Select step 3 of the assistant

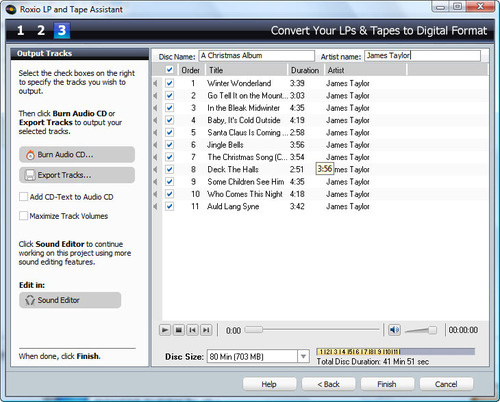[62, 31]
